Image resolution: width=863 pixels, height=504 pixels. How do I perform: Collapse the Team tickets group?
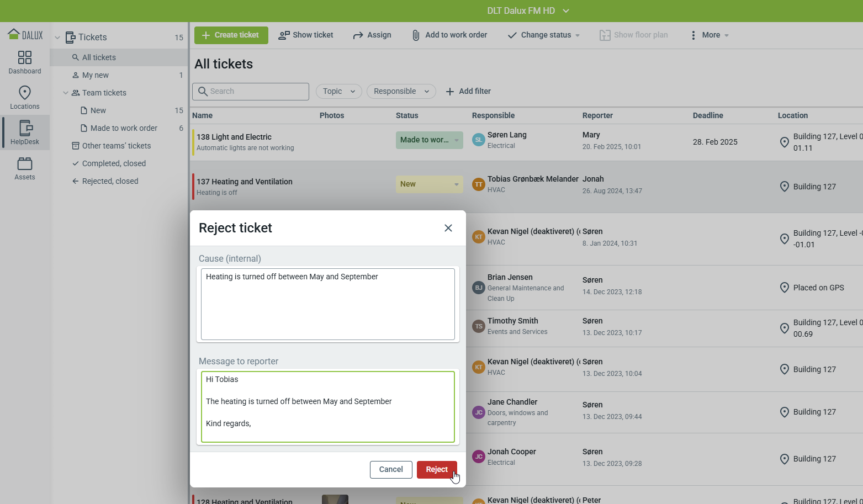pyautogui.click(x=66, y=93)
